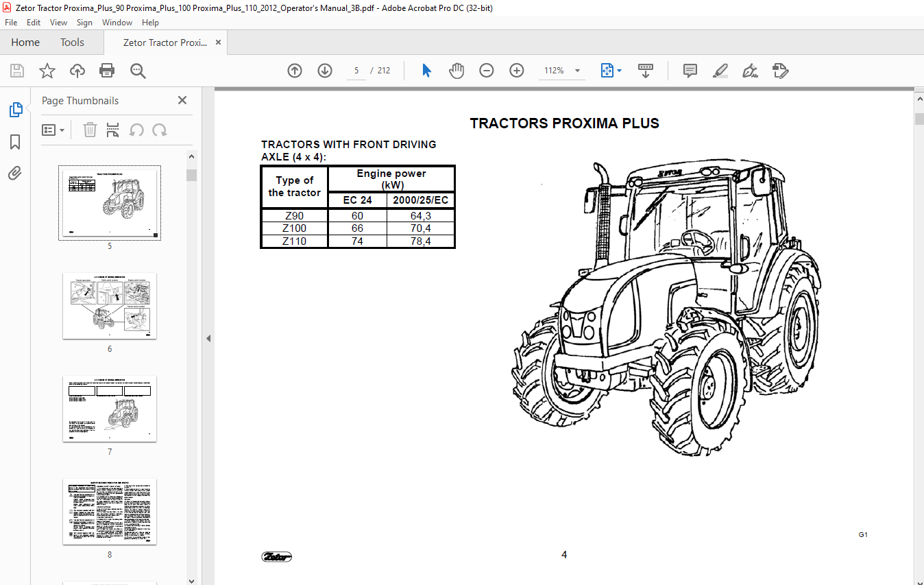The image size is (924, 585).
Task: Click the page number input field
Action: pos(356,71)
